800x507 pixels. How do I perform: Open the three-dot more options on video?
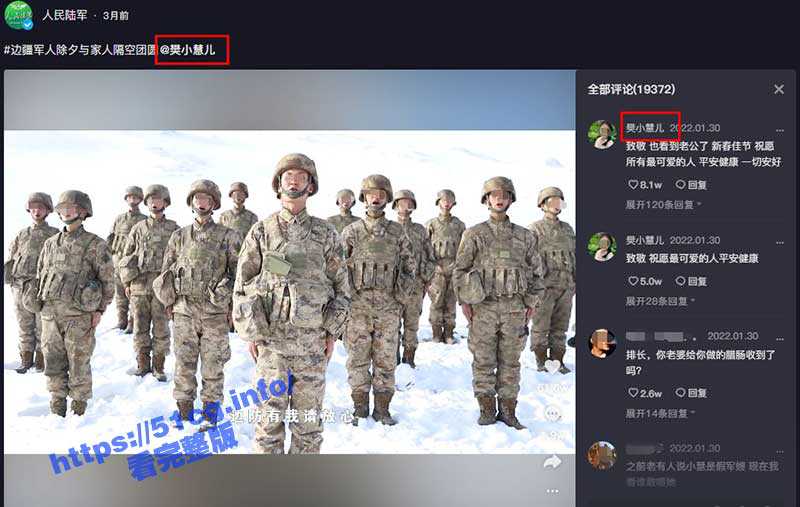point(552,491)
